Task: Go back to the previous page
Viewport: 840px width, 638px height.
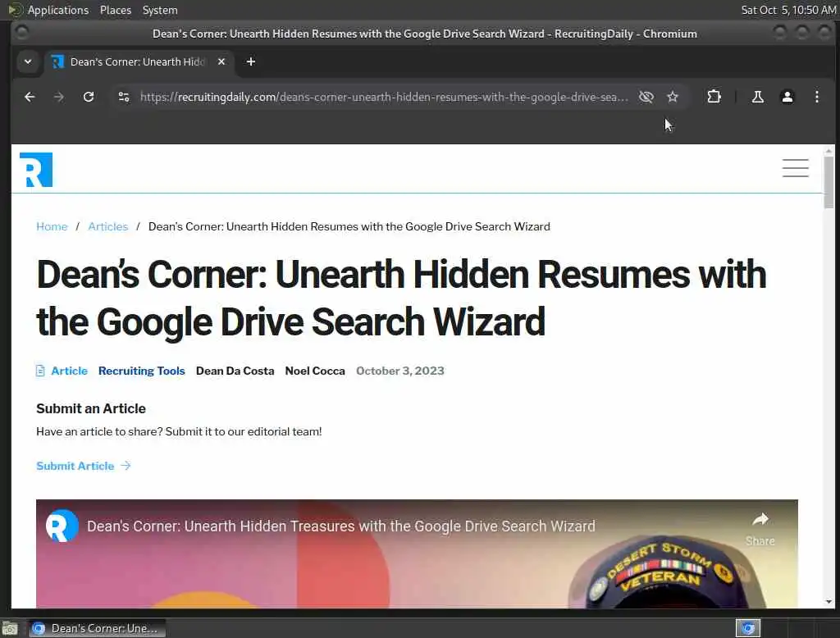Action: (30, 97)
